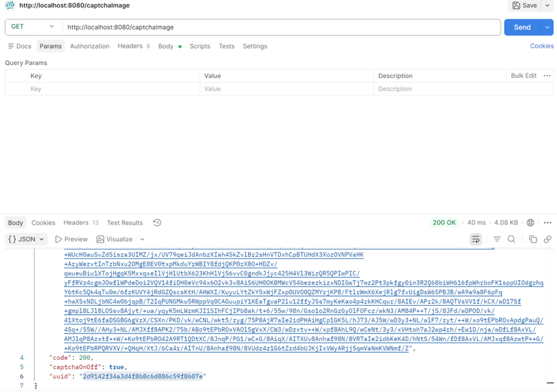Screen dimensions: 557x392
Task: Toggle line wrap in response
Action: click(476, 239)
